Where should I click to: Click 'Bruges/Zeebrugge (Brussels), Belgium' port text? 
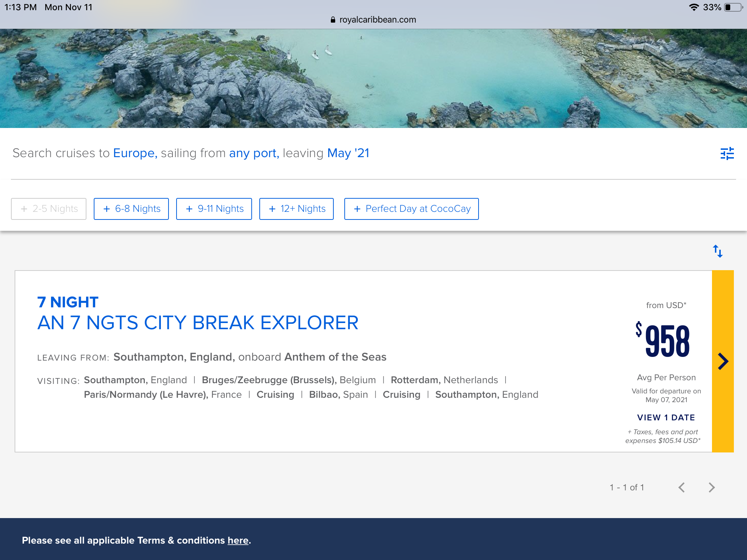(x=289, y=380)
